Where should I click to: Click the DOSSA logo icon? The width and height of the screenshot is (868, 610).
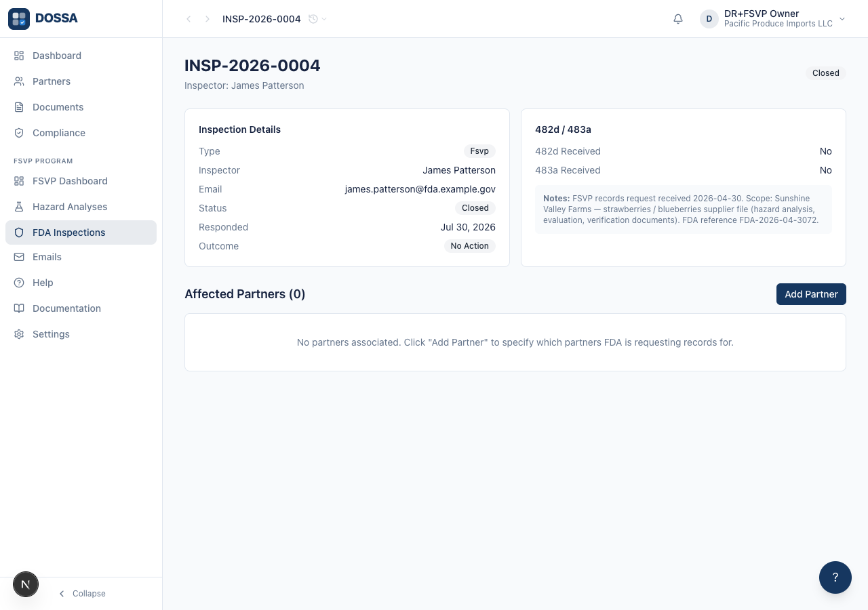pyautogui.click(x=19, y=19)
